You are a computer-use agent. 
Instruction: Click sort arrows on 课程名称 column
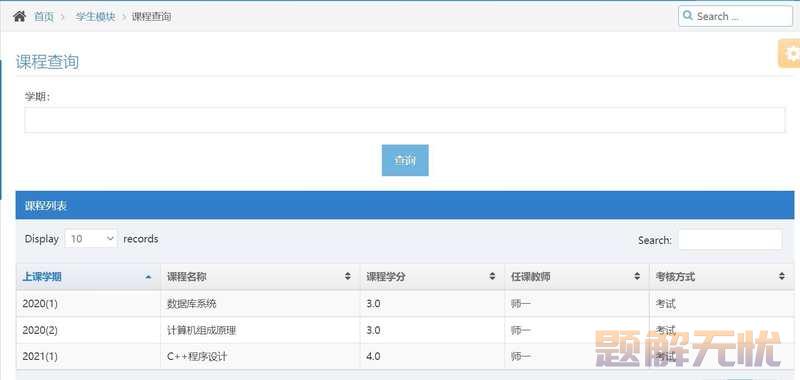(348, 276)
